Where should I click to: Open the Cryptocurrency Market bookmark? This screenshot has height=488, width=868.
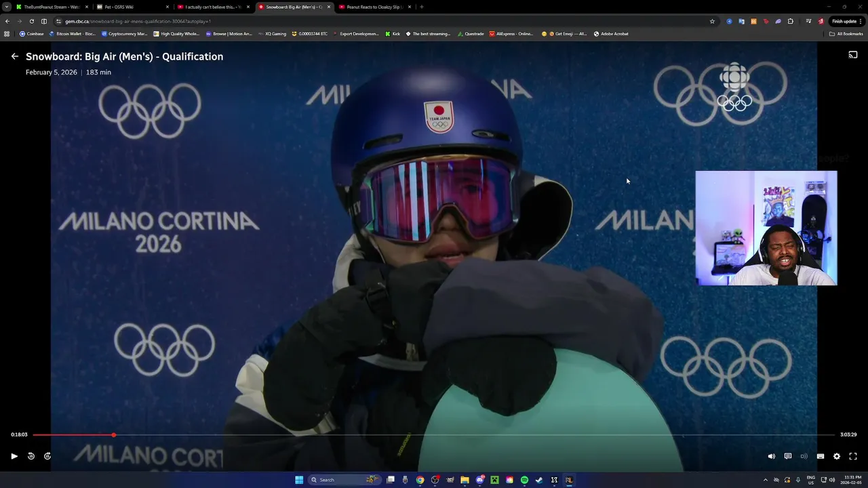124,33
